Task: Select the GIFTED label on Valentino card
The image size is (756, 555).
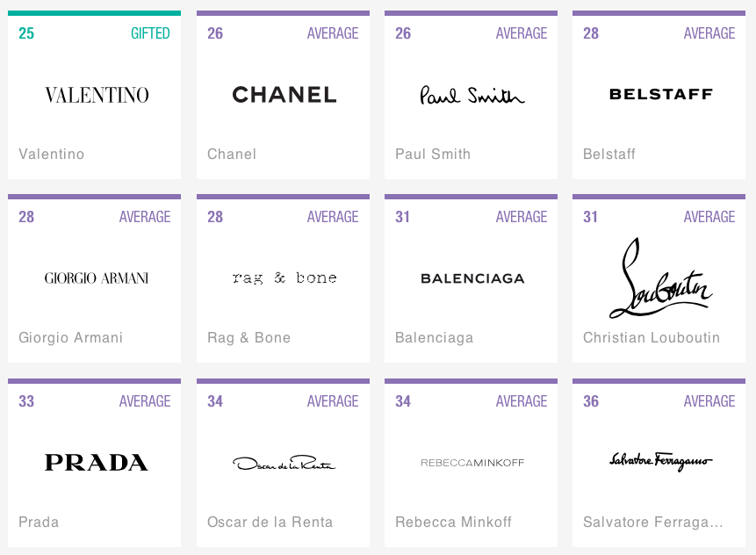Action: pyautogui.click(x=150, y=33)
